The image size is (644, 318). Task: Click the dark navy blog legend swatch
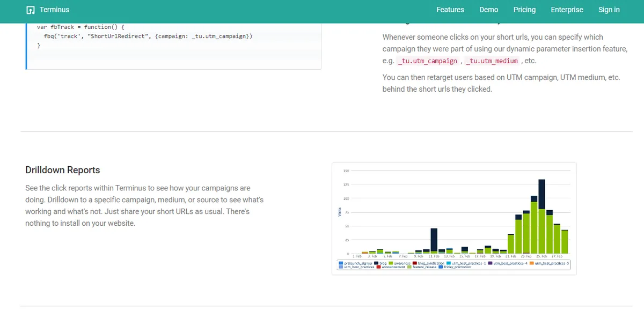click(x=377, y=263)
